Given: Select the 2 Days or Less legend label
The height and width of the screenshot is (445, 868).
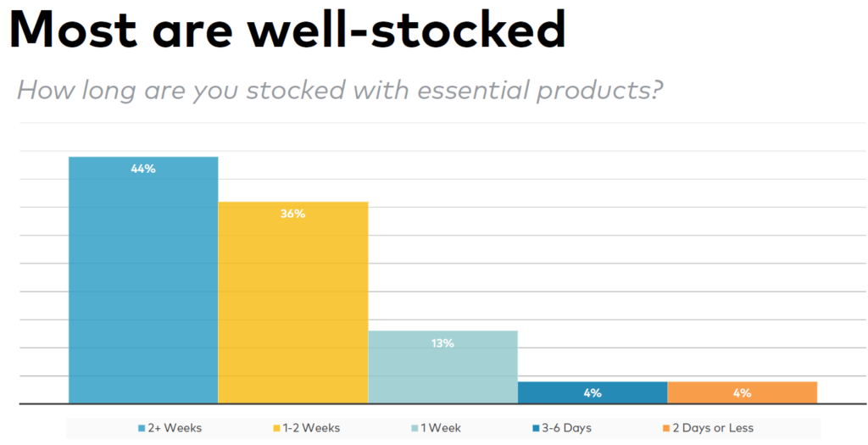Looking at the screenshot, I should [x=713, y=428].
